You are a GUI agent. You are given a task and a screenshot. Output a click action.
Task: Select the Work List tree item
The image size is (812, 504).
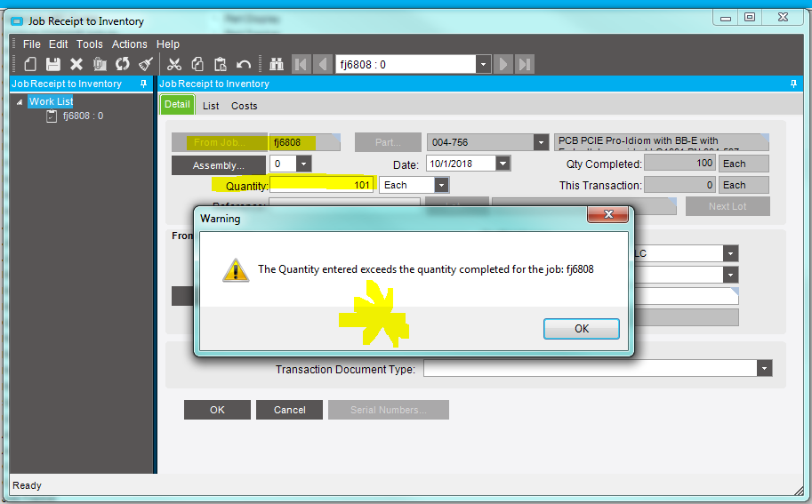pos(51,101)
